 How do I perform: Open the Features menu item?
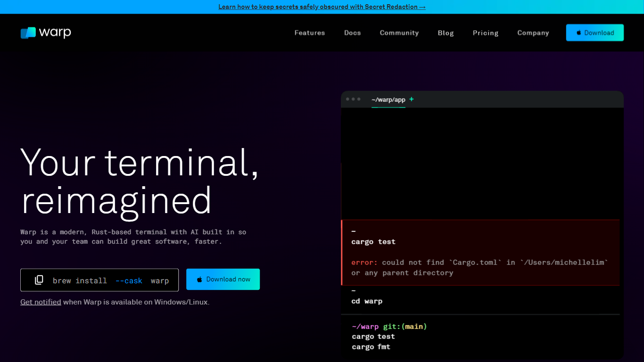[309, 33]
